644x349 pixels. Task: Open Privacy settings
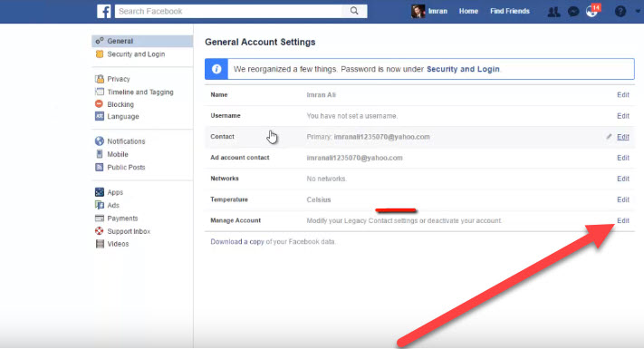pos(119,79)
